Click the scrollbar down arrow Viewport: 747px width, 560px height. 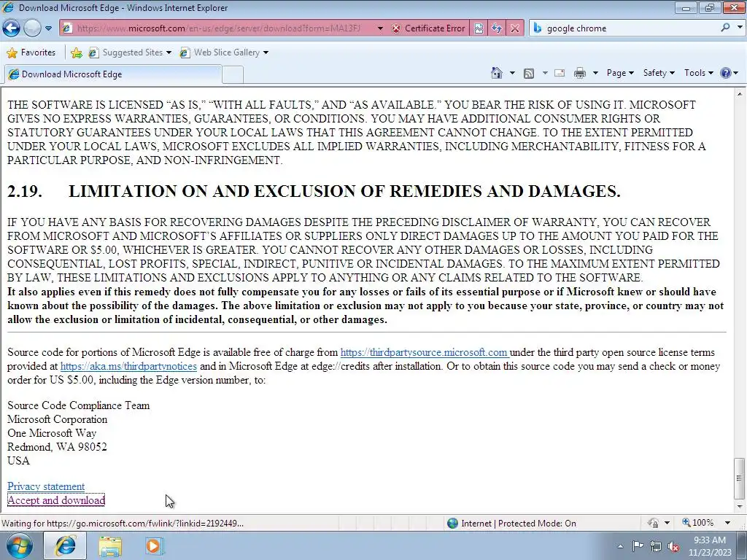[x=740, y=507]
